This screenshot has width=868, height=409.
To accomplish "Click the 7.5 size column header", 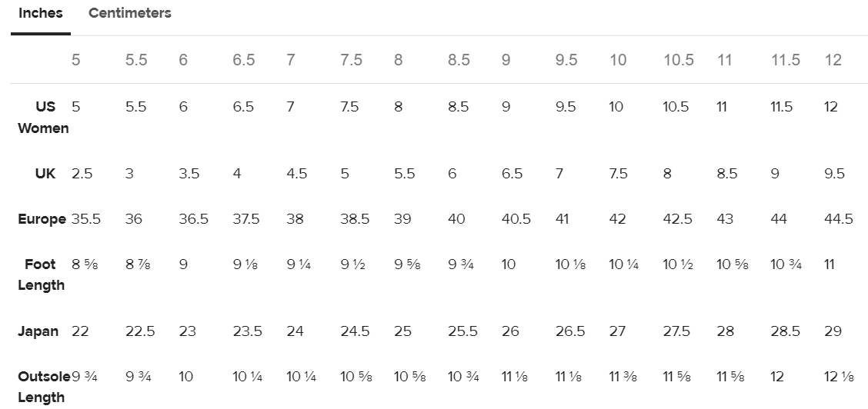I will 351,60.
